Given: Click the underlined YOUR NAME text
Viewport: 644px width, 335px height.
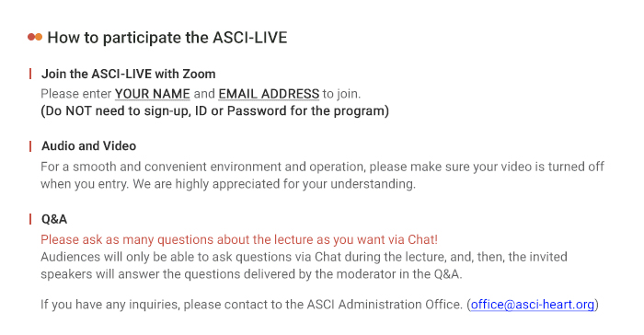Looking at the screenshot, I should [153, 94].
